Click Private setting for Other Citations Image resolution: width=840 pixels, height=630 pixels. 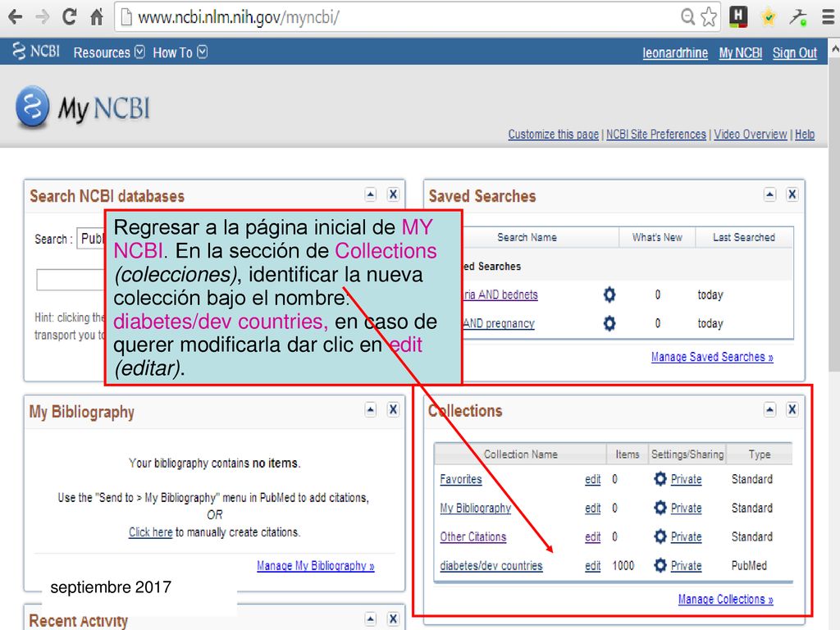(x=687, y=536)
